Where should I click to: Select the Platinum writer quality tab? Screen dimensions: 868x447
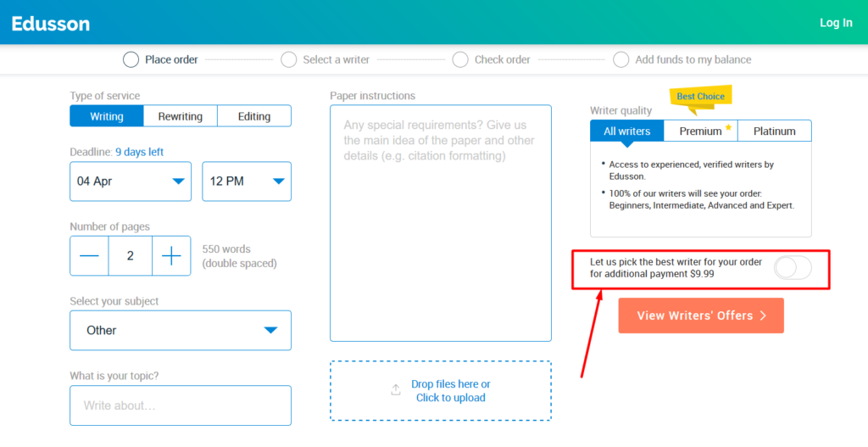point(775,131)
